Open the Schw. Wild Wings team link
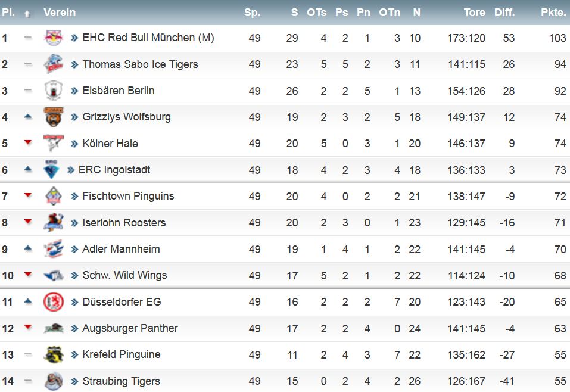570x392 pixels. pyautogui.click(x=124, y=275)
